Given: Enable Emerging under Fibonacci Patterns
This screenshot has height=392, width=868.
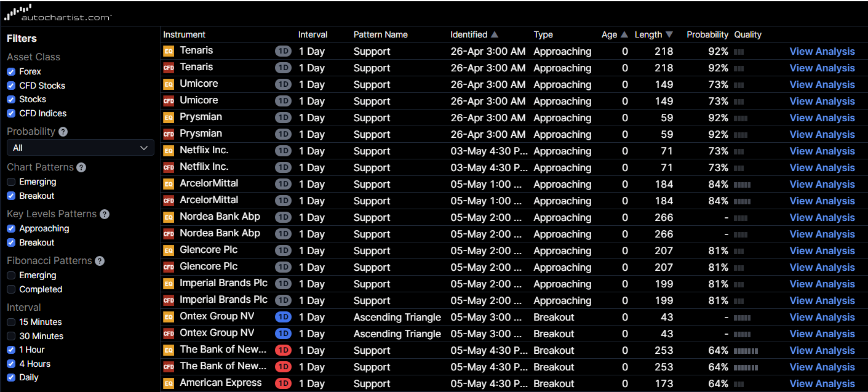Looking at the screenshot, I should coord(11,275).
